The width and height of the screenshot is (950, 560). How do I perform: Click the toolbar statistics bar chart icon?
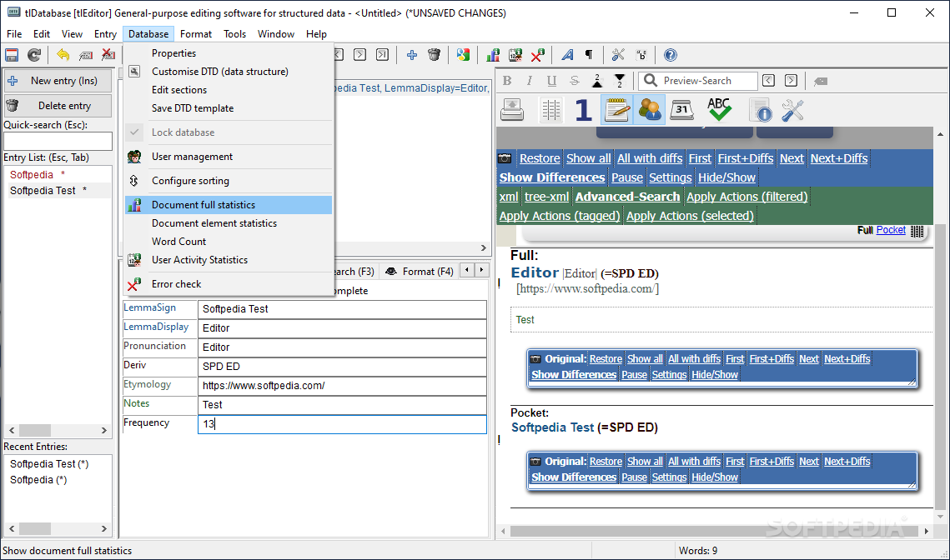click(493, 55)
